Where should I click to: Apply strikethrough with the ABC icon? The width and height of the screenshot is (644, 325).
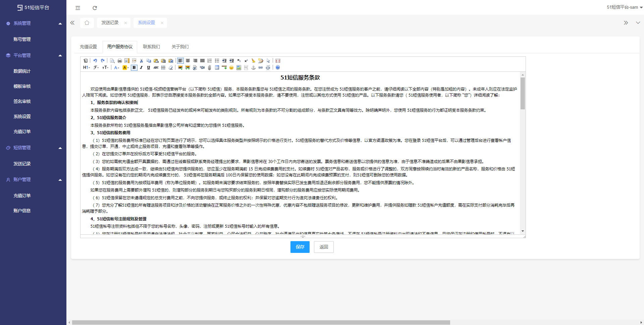tap(156, 68)
